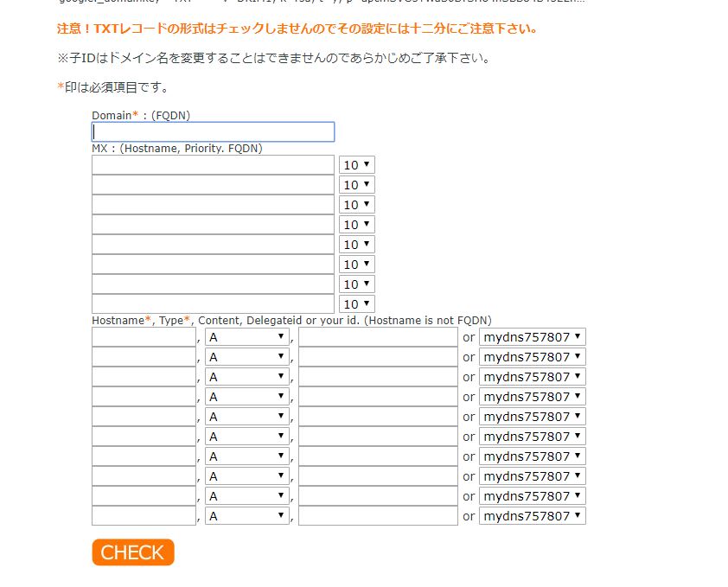The height and width of the screenshot is (587, 728).
Task: Click the sixth MX hostname field
Action: (x=213, y=265)
